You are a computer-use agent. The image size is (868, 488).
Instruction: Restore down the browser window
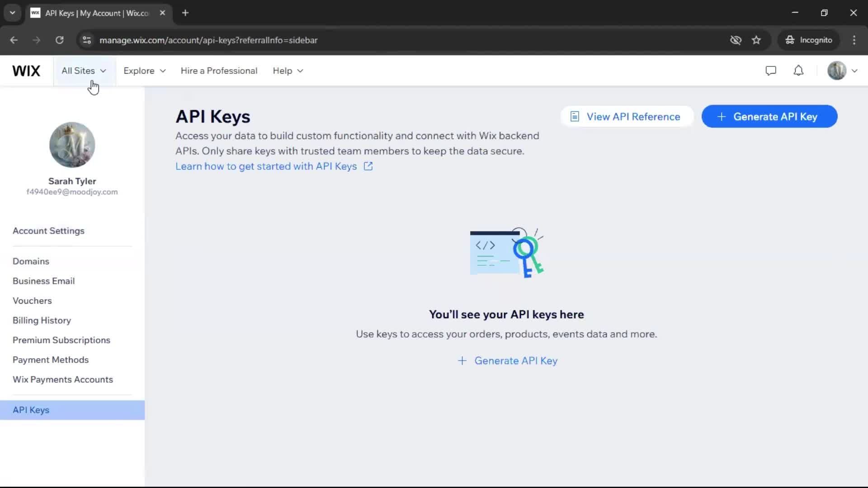824,13
